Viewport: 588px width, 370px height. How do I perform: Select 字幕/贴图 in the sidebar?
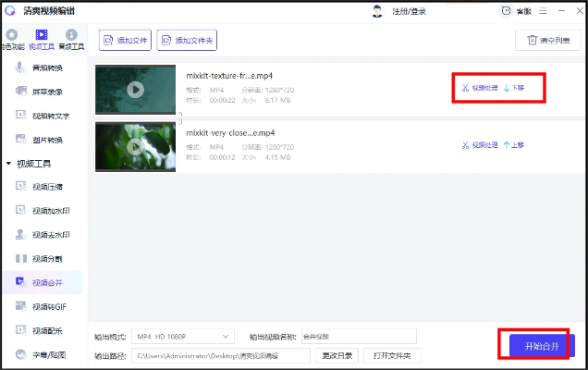42,354
